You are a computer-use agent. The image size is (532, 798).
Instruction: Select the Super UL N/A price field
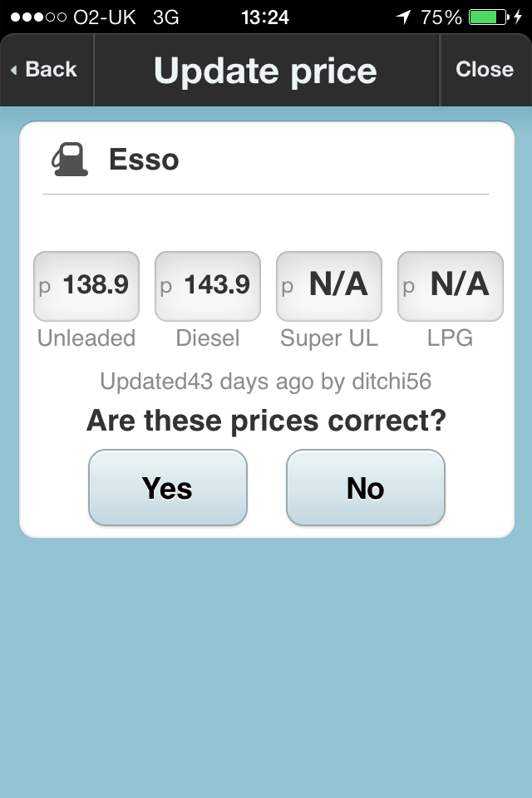tap(329, 286)
